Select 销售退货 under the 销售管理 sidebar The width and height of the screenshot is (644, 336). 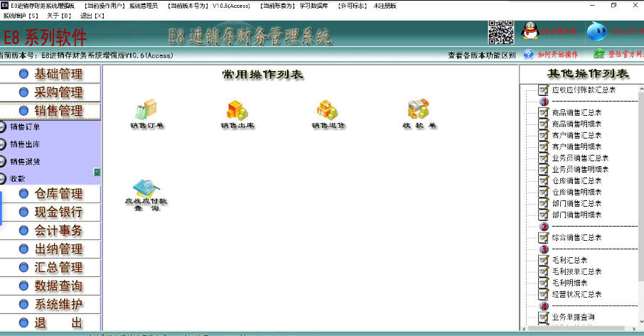25,161
